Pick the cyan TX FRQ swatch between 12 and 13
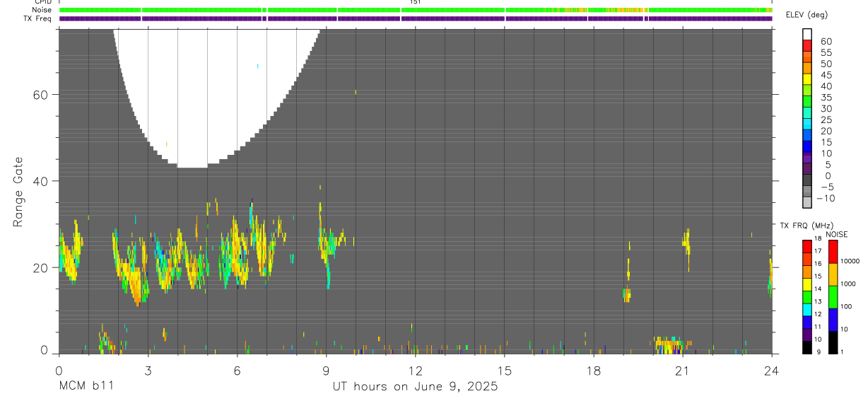Image resolution: width=868 pixels, height=401 pixels. [807, 308]
